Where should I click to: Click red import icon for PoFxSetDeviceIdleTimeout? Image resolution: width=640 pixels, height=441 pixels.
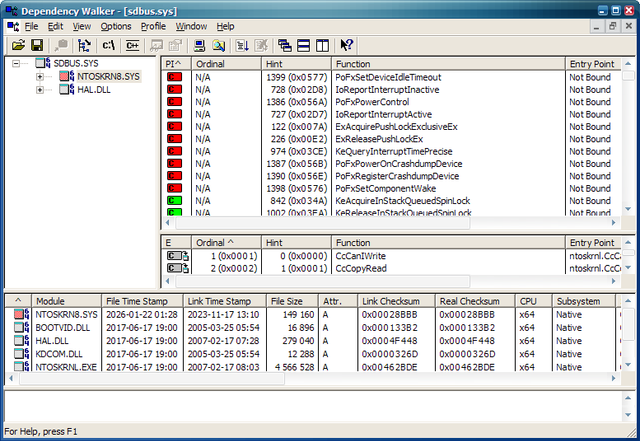[x=174, y=77]
